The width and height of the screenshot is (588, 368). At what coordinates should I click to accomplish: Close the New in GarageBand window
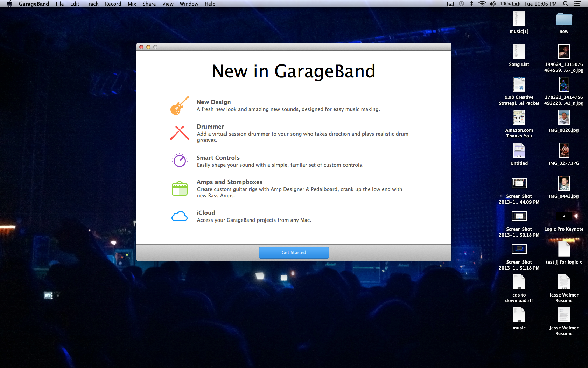pyautogui.click(x=141, y=47)
